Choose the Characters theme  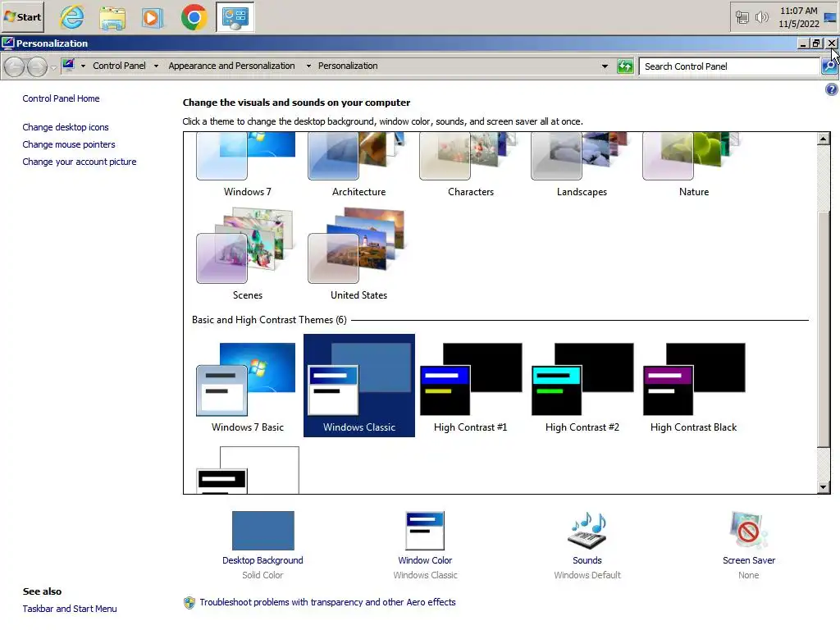click(470, 166)
